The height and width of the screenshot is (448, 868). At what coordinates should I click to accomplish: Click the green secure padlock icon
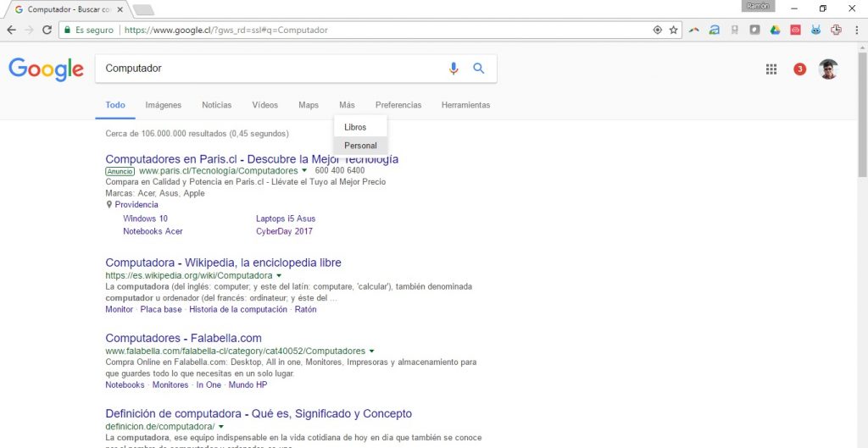68,30
